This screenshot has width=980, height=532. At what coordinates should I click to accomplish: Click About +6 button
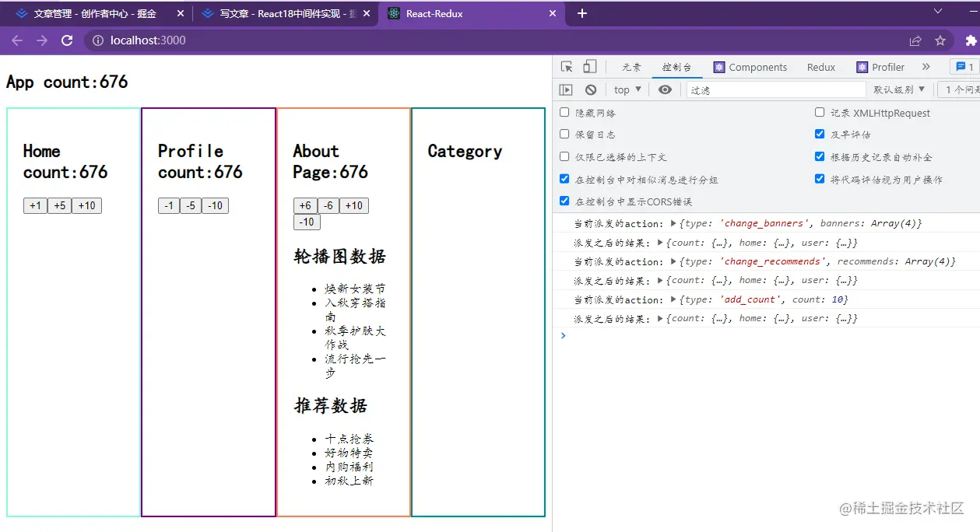click(305, 205)
